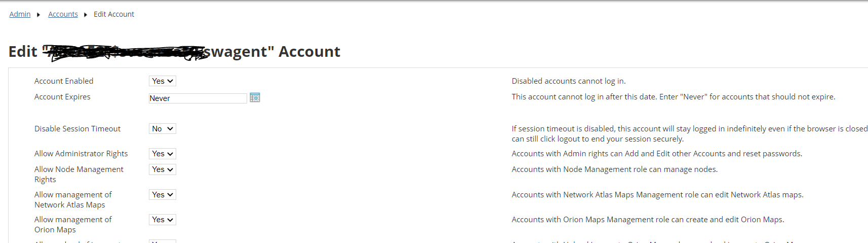Image resolution: width=868 pixels, height=243 pixels.
Task: Click the Account Expires text field
Action: pyautogui.click(x=198, y=98)
